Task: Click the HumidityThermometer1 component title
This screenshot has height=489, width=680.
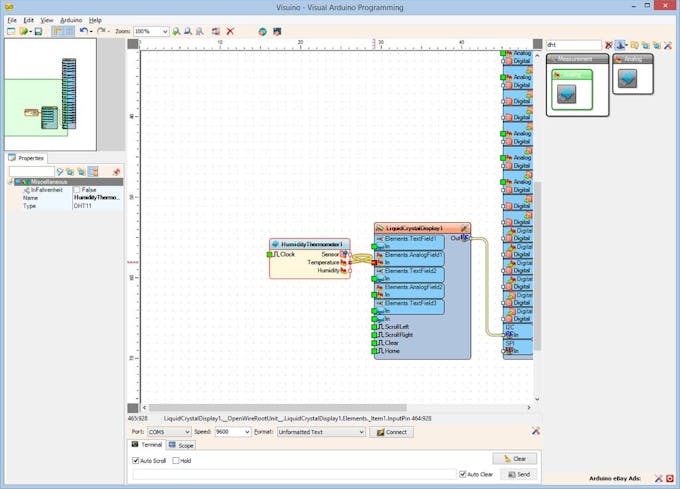Action: (x=311, y=244)
